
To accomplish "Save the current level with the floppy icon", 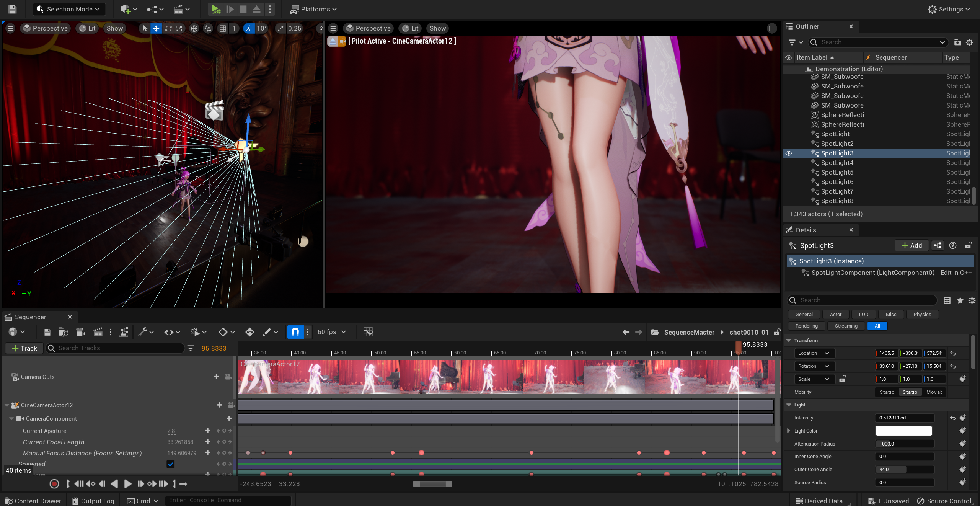I will [x=12, y=9].
